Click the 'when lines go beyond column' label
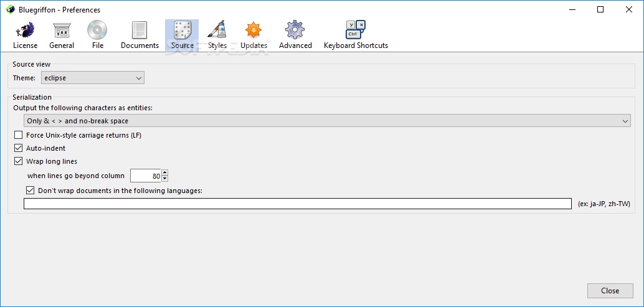Image resolution: width=644 pixels, height=307 pixels. pos(75,176)
